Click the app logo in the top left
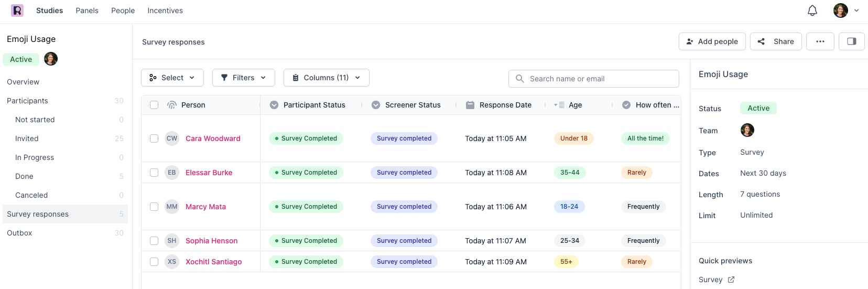This screenshot has width=868, height=289. 17,10
